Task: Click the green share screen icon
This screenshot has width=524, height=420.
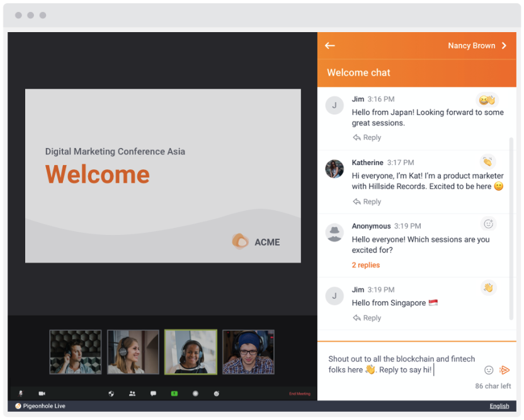Action: click(x=174, y=394)
